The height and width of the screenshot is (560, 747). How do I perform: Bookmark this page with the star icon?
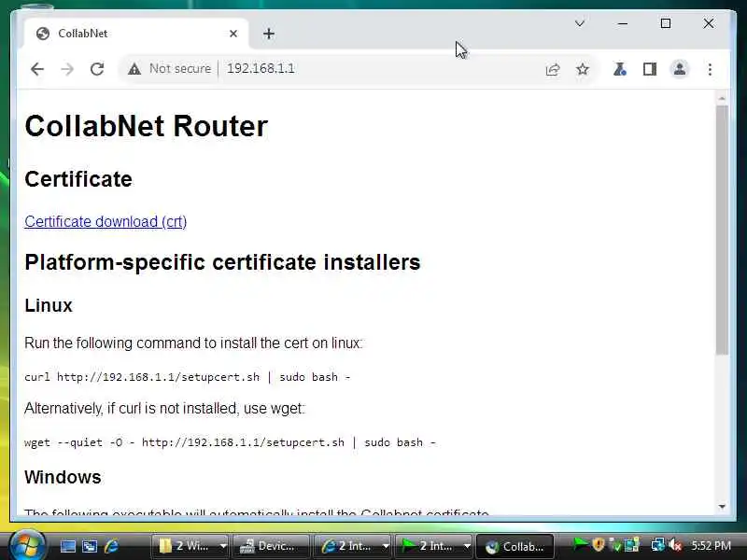click(582, 69)
